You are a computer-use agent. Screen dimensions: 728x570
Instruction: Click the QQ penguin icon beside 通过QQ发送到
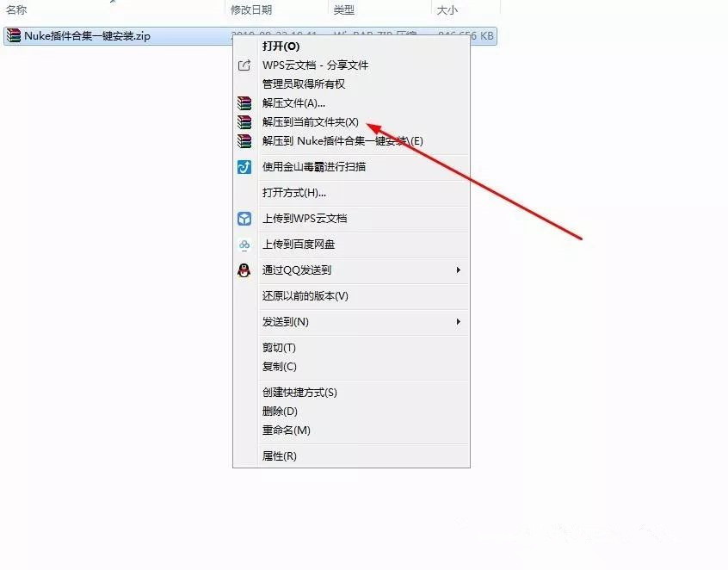tap(244, 270)
